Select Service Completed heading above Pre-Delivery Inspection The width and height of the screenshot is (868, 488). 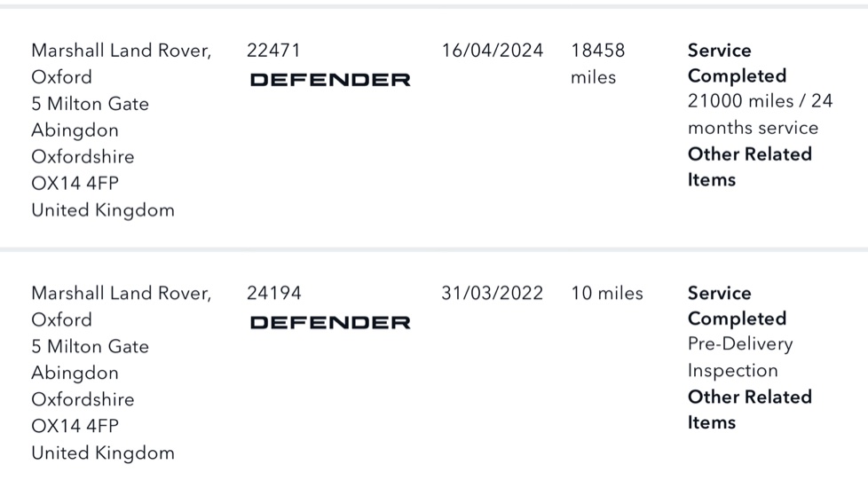pyautogui.click(x=737, y=305)
